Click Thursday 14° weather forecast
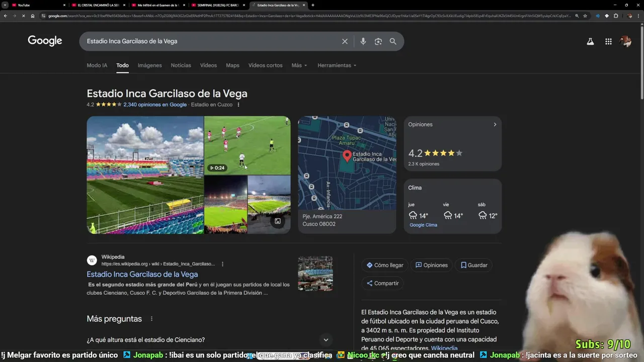This screenshot has height=362, width=644. [418, 212]
